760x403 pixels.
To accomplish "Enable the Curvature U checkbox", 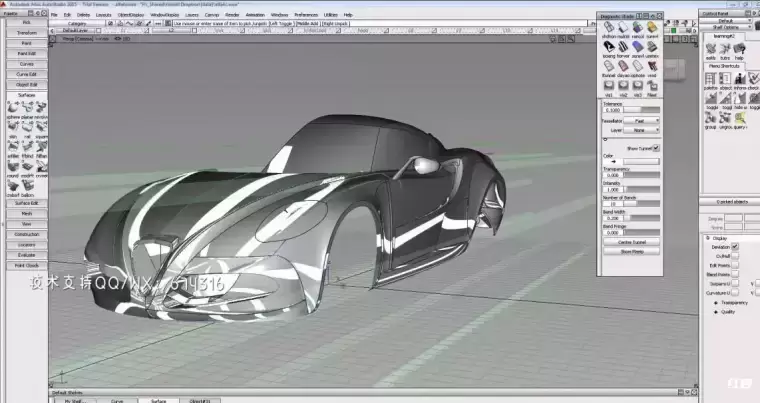I will [x=735, y=293].
